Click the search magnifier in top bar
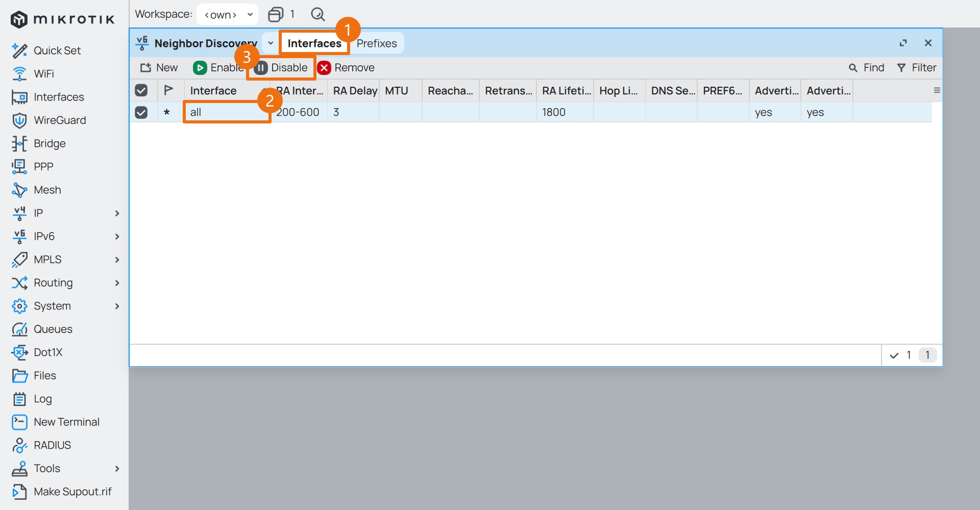This screenshot has width=980, height=510. [317, 14]
